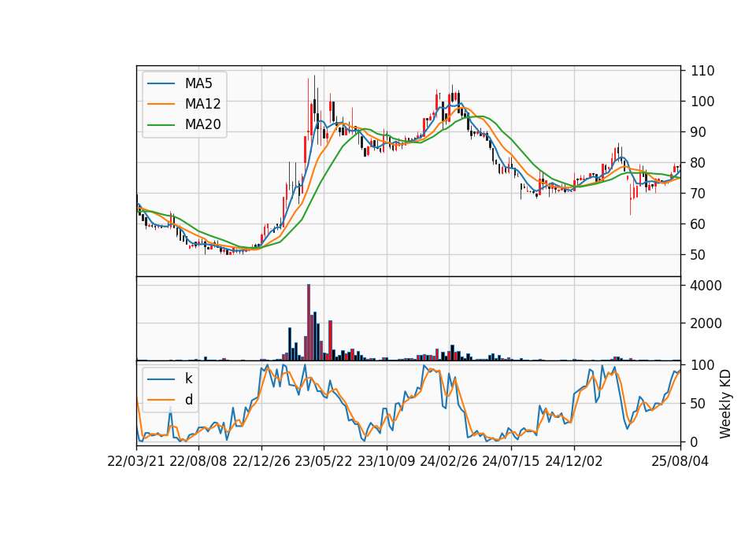The width and height of the screenshot is (756, 543).
Task: Select the 22/12/26 date label
Action: (261, 461)
